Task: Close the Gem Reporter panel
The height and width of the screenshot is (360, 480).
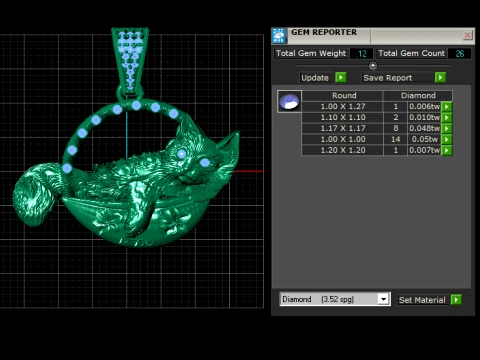Action: [x=467, y=35]
